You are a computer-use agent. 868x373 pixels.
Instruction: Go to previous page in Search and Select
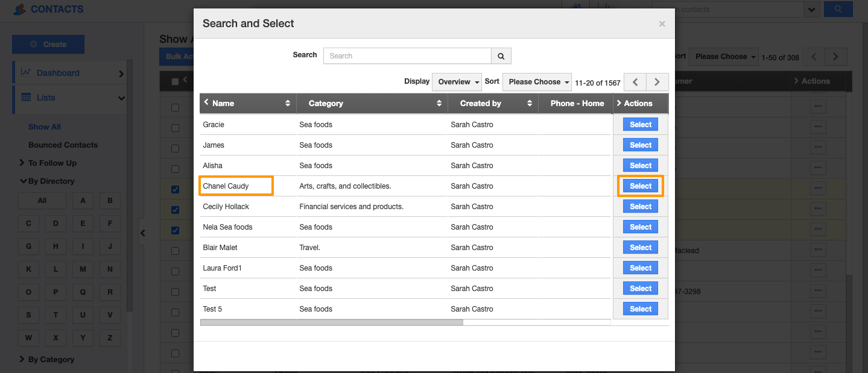tap(635, 82)
